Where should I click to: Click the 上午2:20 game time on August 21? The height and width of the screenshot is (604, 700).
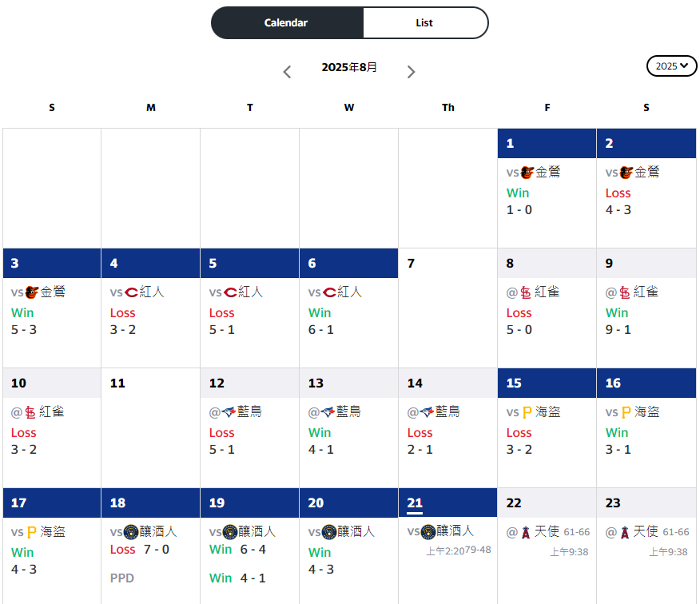click(447, 551)
